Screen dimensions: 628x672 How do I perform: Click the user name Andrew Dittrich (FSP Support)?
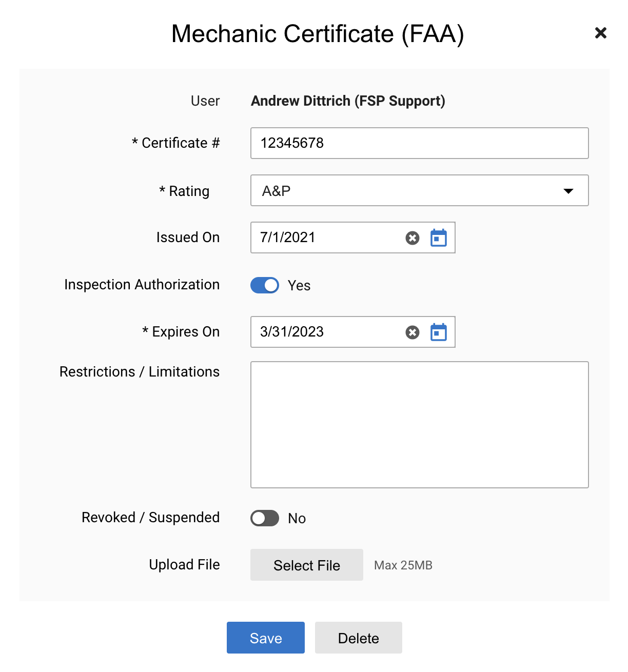(348, 101)
